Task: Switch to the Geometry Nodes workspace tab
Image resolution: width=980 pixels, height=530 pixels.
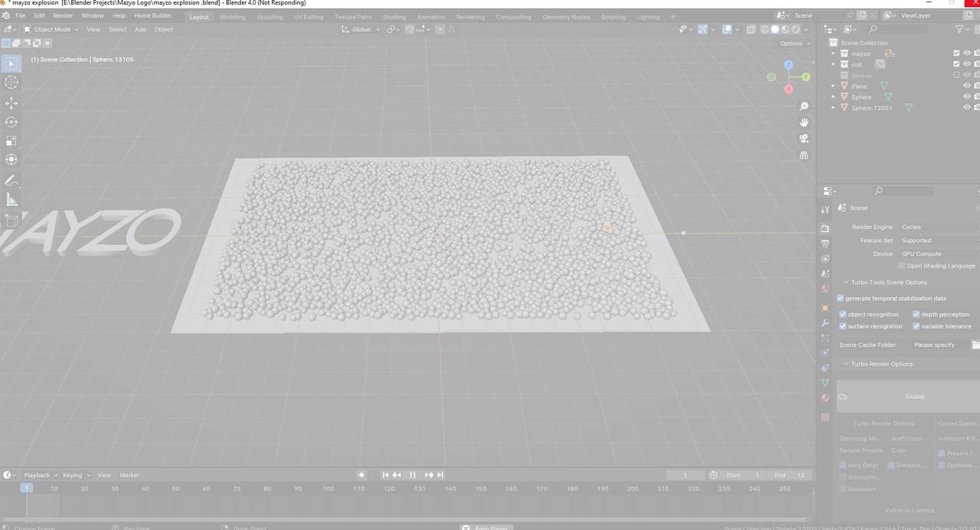Action: [x=566, y=17]
